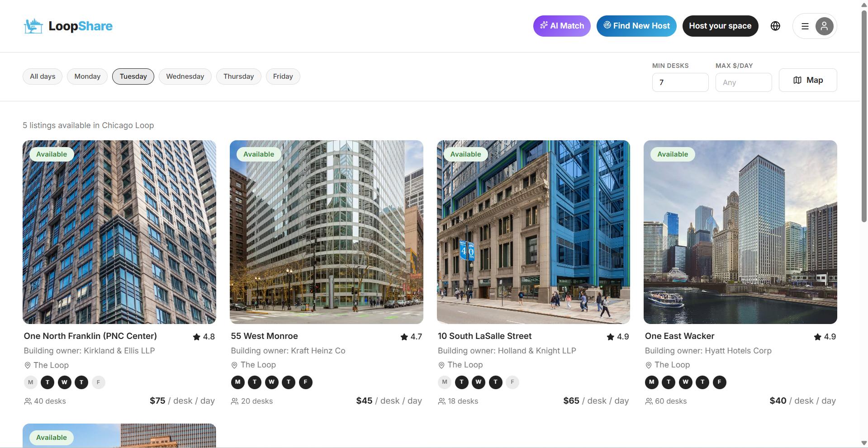Click the $65 / desk / day price

(596, 401)
